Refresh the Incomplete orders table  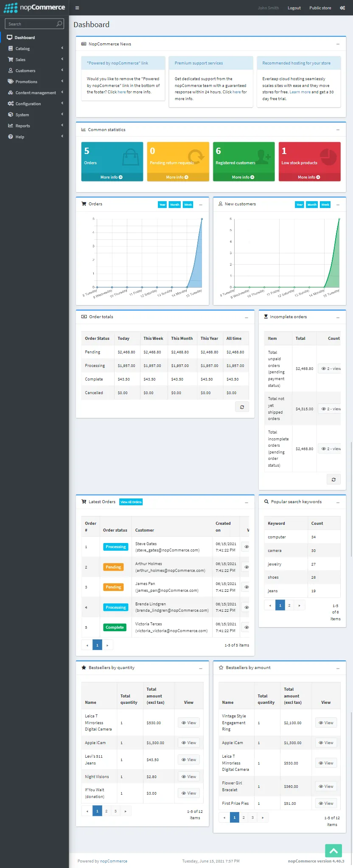point(333,479)
